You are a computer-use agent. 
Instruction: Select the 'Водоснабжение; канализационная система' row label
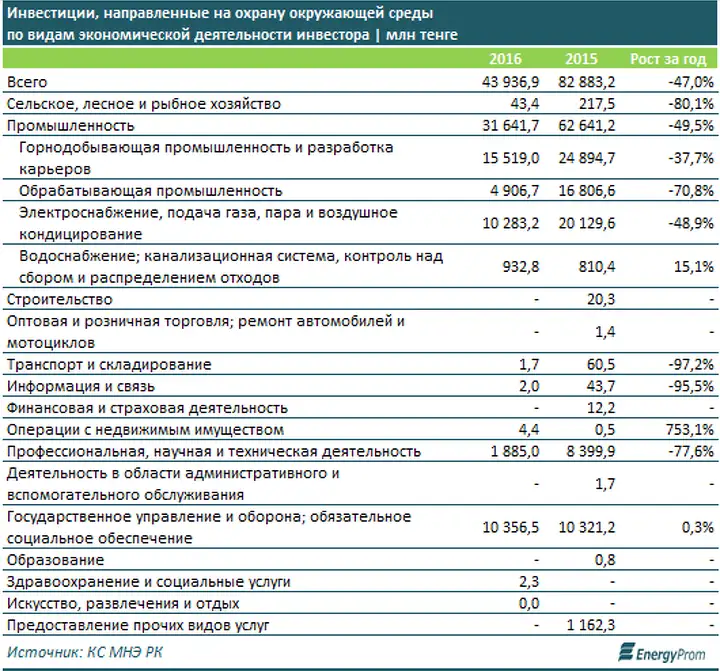(x=231, y=267)
